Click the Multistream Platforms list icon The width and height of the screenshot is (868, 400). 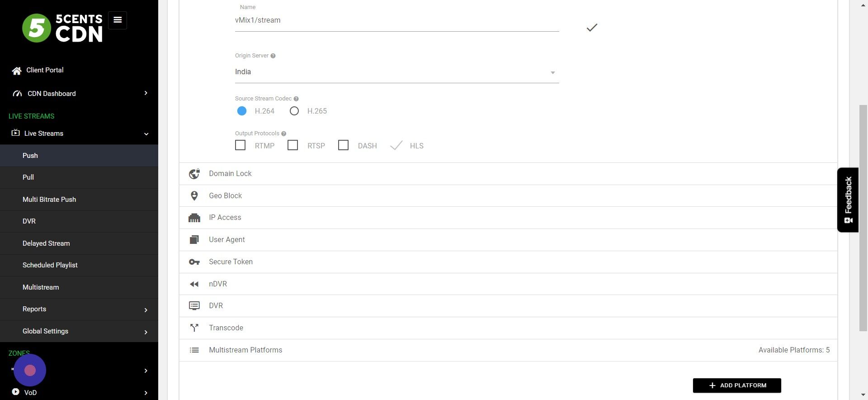pos(194,350)
